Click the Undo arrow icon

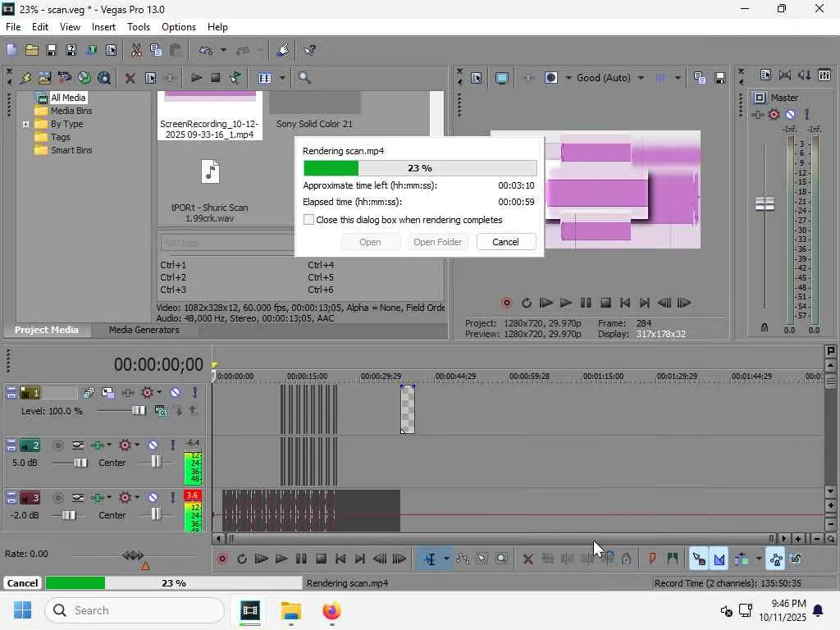206,50
